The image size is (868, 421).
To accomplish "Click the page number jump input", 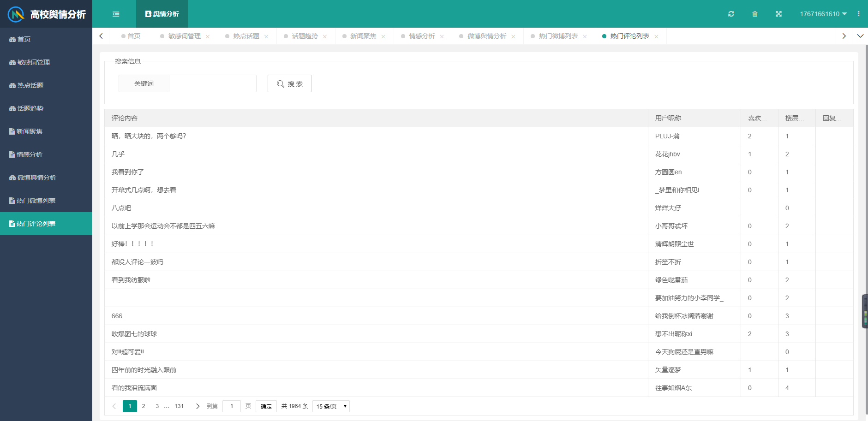I will (x=232, y=406).
